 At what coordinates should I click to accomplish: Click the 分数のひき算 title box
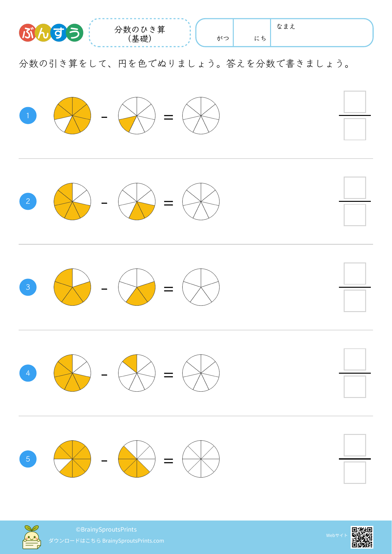140,33
